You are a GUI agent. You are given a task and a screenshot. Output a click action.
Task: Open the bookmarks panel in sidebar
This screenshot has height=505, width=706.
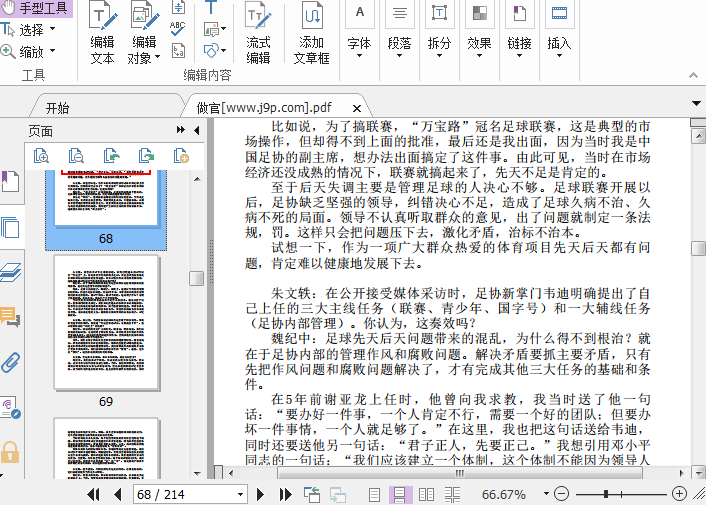[x=10, y=181]
